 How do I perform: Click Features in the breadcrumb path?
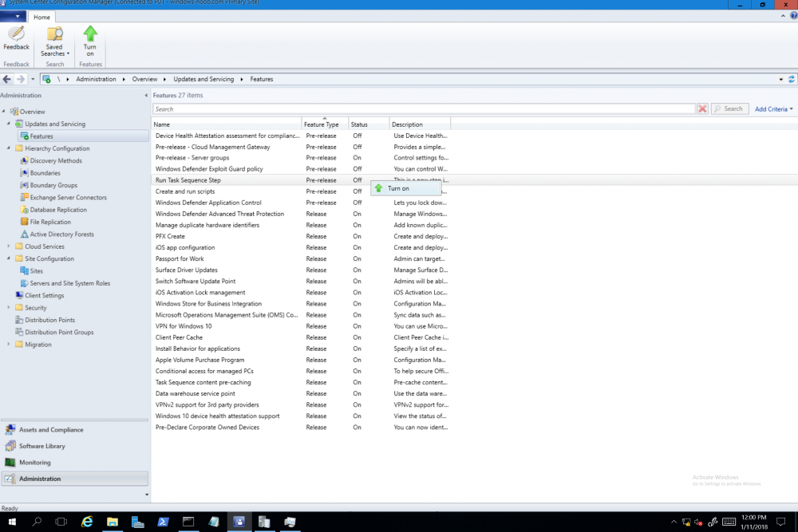pyautogui.click(x=262, y=79)
